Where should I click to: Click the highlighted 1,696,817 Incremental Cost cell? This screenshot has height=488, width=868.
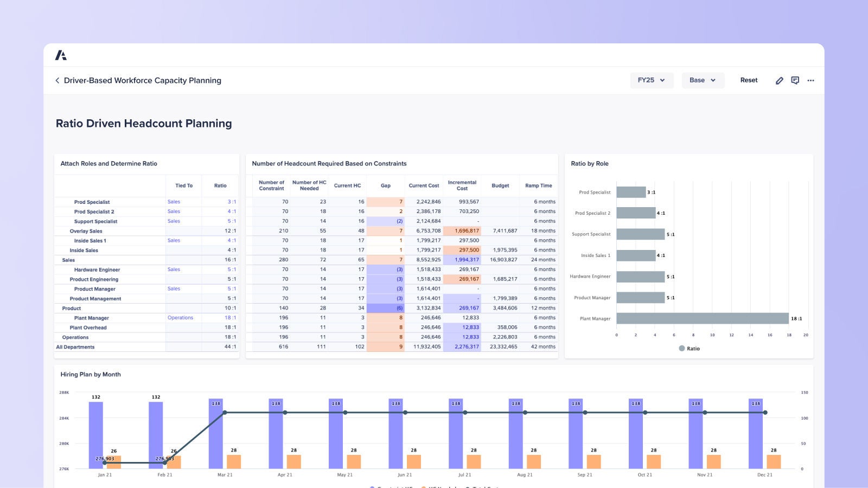point(463,230)
